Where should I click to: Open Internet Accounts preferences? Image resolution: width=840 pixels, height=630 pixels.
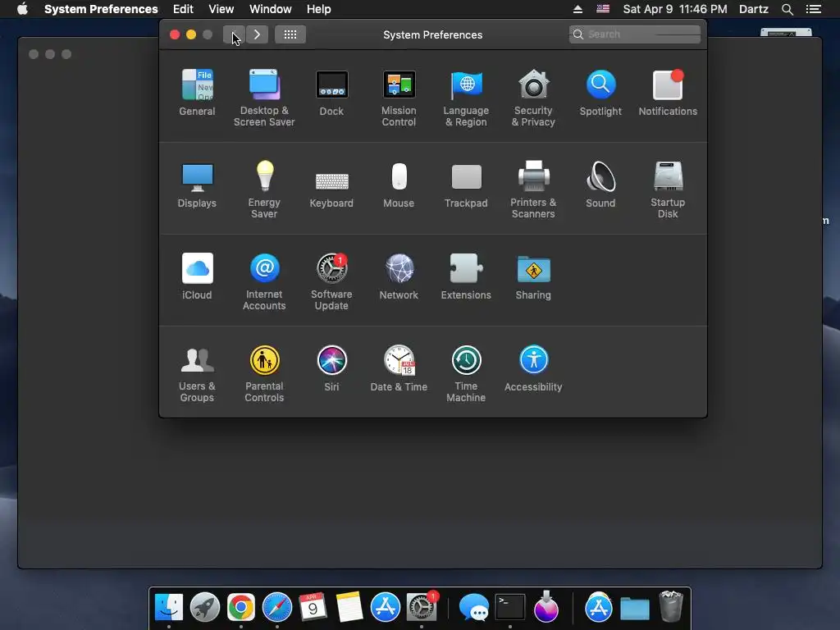pyautogui.click(x=264, y=282)
